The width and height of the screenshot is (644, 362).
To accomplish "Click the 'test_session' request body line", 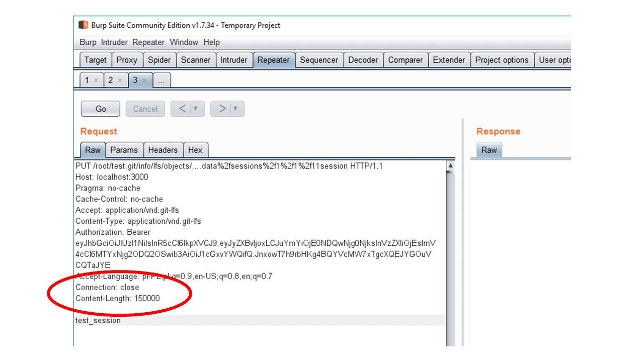I will [98, 321].
